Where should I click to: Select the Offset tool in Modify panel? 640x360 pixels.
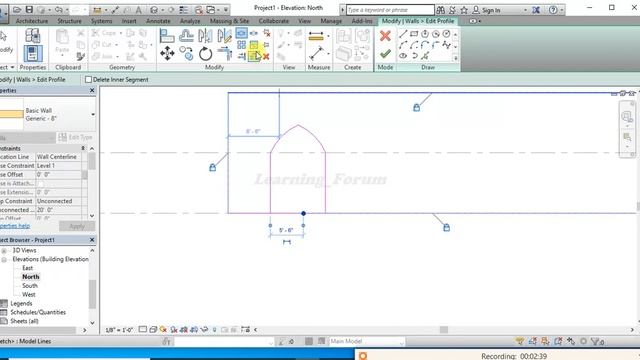(x=186, y=36)
